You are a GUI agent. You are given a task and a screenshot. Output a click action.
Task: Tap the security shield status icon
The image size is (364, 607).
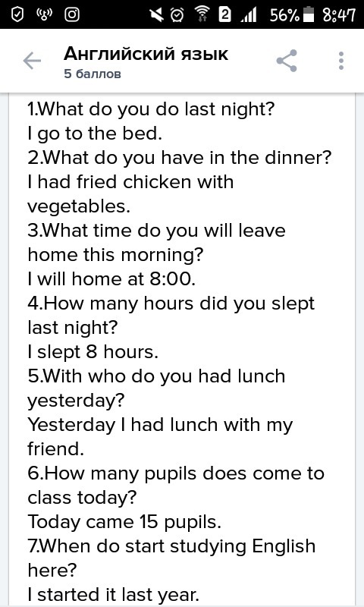[17, 14]
